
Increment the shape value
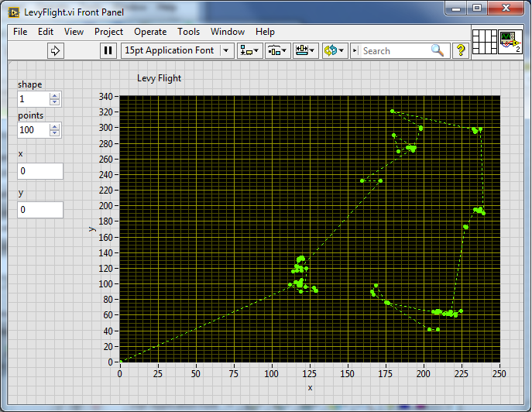point(54,96)
